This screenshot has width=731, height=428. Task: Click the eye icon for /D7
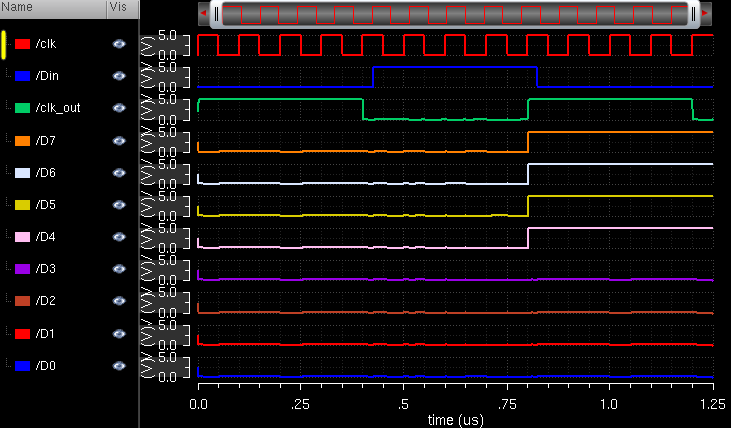(x=119, y=141)
